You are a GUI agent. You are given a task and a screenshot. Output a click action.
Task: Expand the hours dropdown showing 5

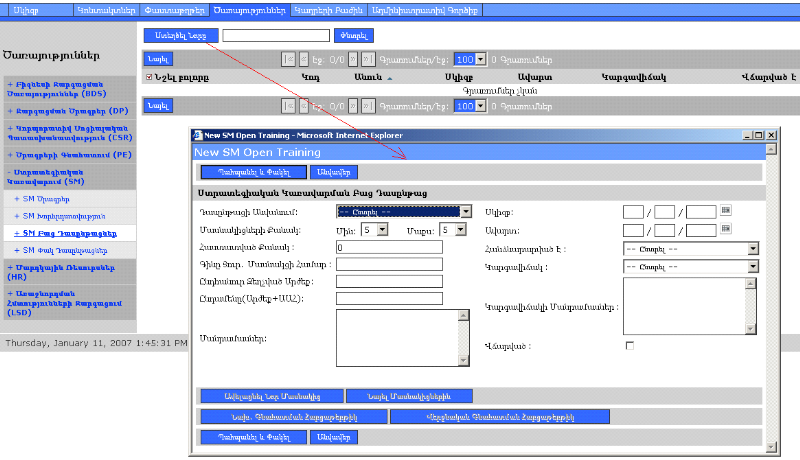[x=382, y=229]
